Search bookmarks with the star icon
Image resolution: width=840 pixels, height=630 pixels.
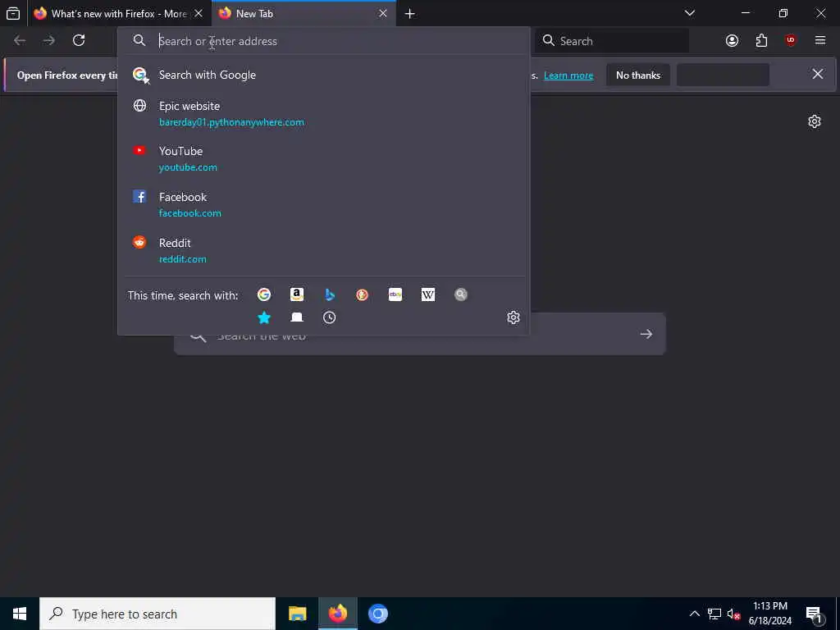coord(264,317)
